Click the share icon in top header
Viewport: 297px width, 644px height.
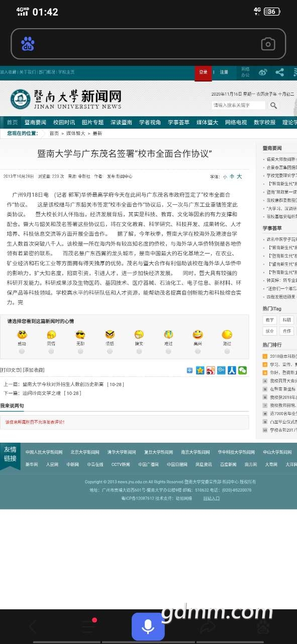click(x=280, y=72)
